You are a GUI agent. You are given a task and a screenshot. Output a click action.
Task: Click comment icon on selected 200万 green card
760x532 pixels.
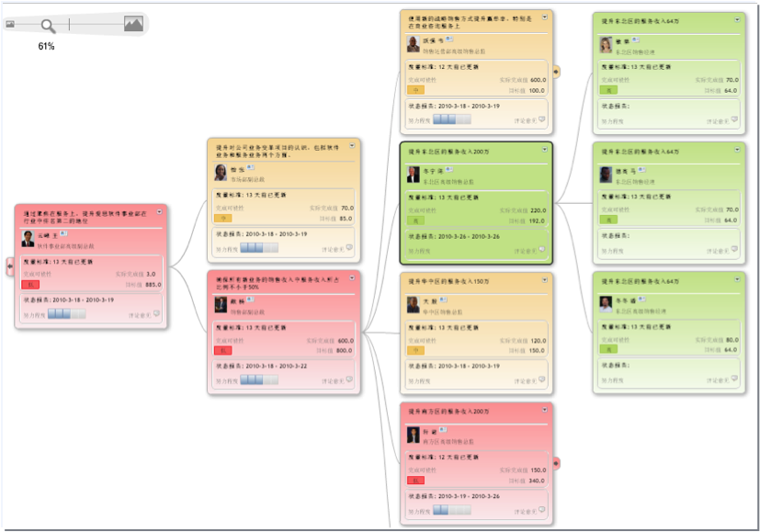(x=541, y=249)
